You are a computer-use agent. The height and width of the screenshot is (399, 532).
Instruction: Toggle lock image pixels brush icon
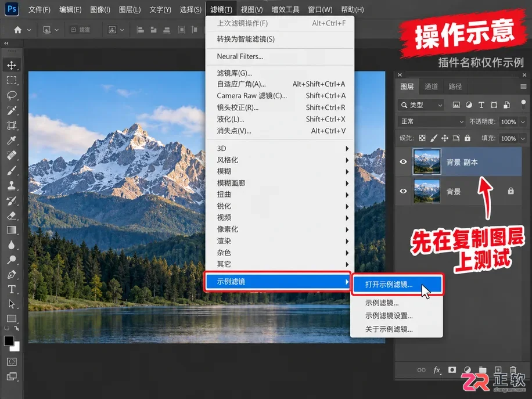[434, 138]
